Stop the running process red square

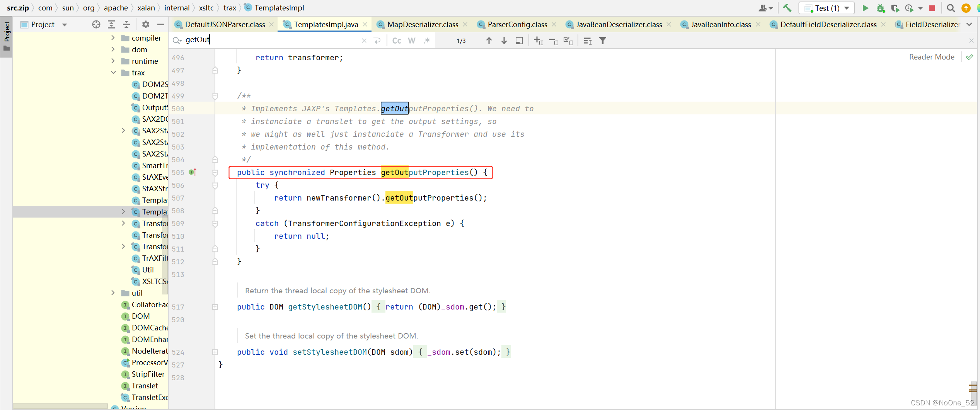pyautogui.click(x=932, y=8)
